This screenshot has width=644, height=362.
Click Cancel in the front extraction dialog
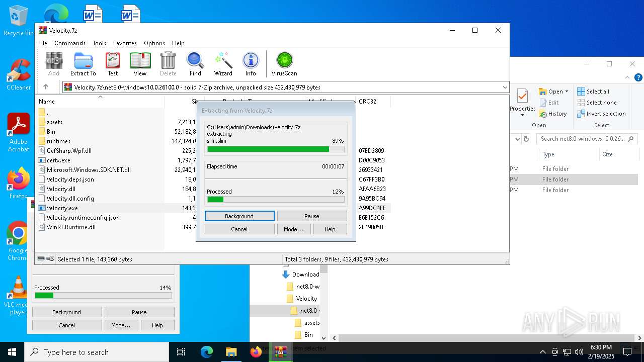239,229
